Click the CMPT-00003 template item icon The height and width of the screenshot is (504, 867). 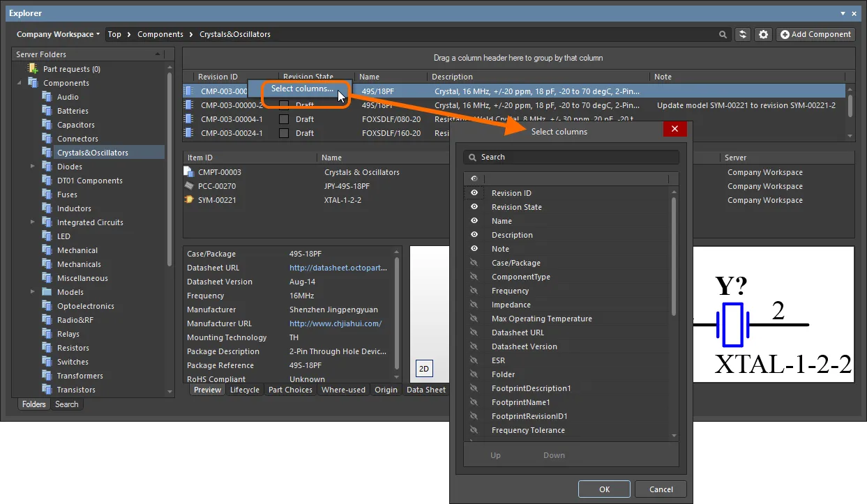(188, 171)
